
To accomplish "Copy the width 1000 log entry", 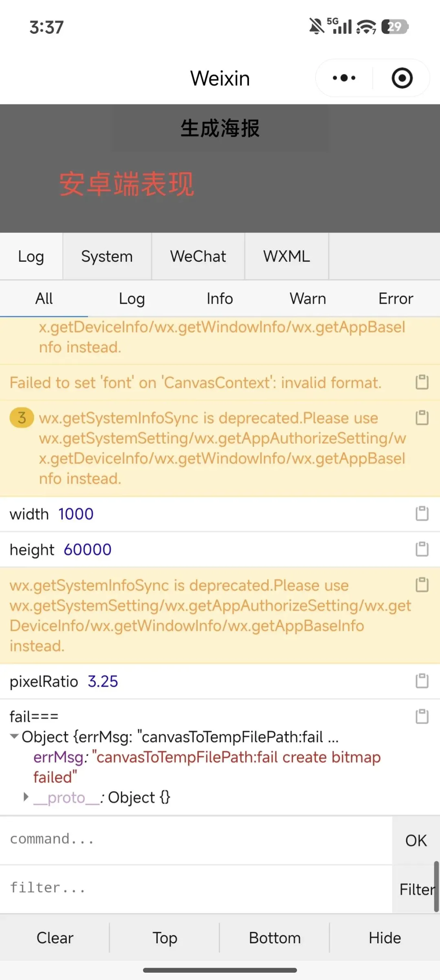I will click(x=422, y=513).
